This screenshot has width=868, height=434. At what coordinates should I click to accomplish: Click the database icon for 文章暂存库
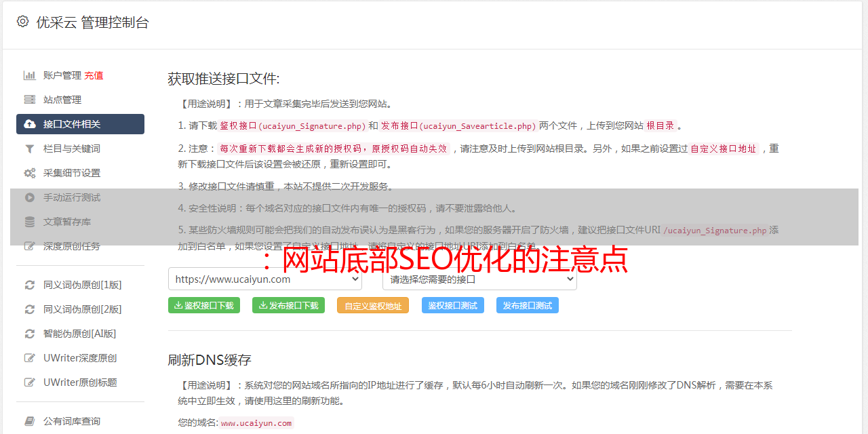30,222
